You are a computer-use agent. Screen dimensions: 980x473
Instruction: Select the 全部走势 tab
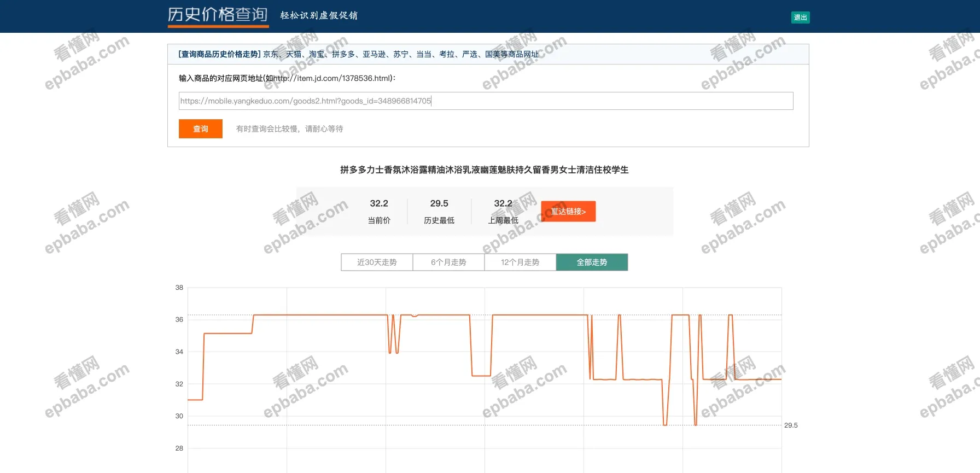(592, 262)
